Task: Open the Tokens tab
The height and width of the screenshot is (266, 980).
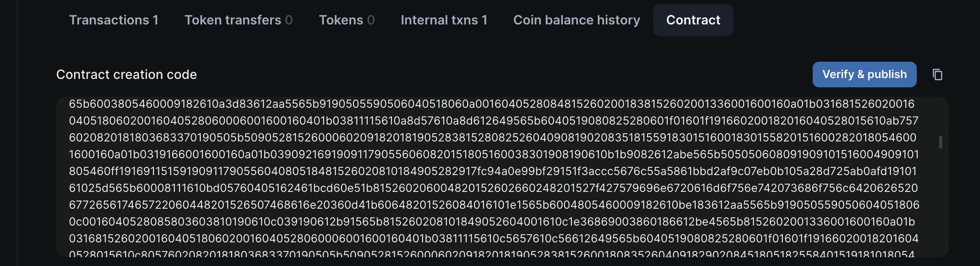Action: pos(347,20)
